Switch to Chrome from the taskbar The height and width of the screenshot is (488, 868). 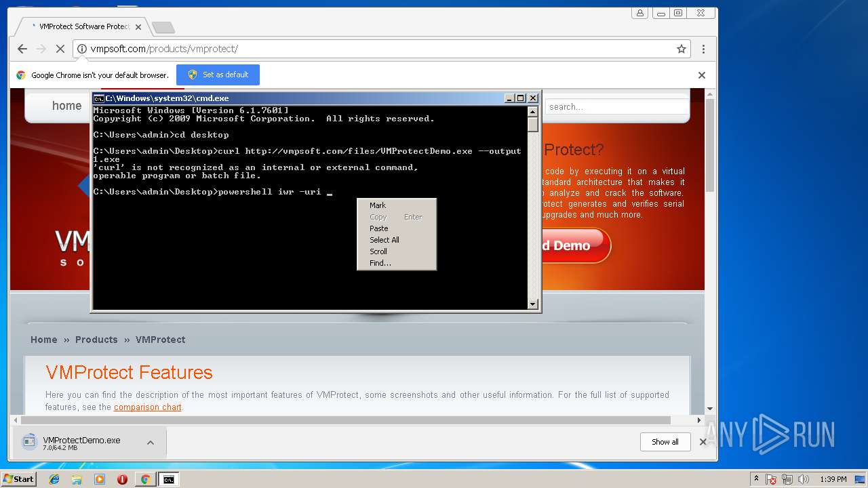pos(145,479)
